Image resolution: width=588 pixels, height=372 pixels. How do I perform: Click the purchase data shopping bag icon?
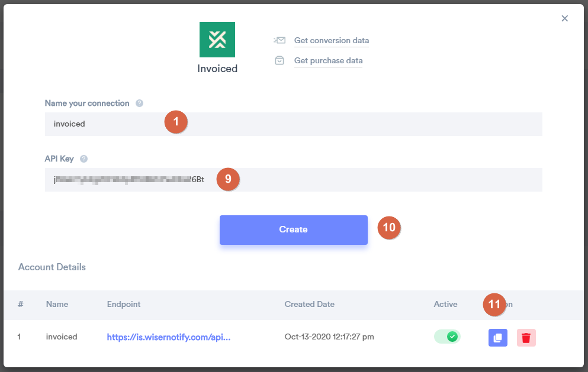coord(279,60)
